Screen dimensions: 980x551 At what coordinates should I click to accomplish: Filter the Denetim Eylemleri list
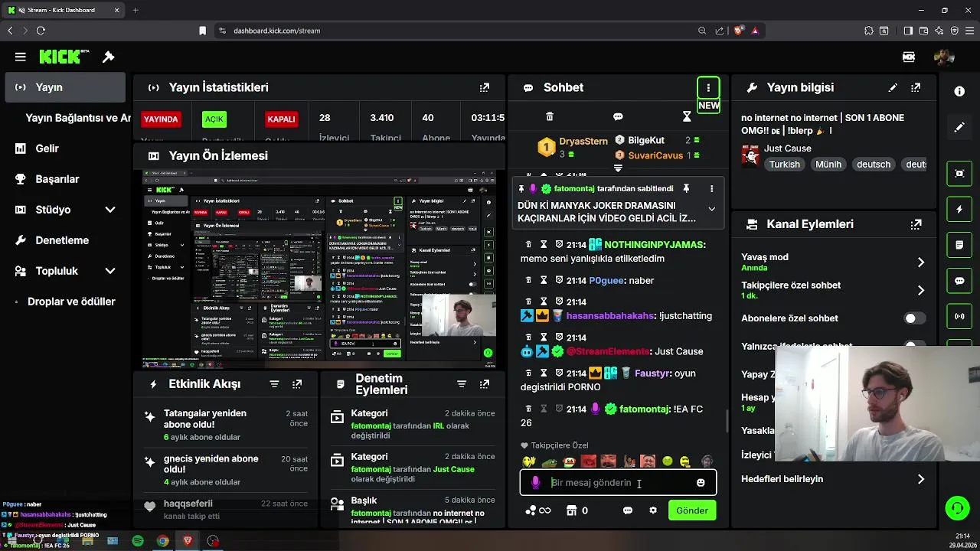tap(461, 384)
